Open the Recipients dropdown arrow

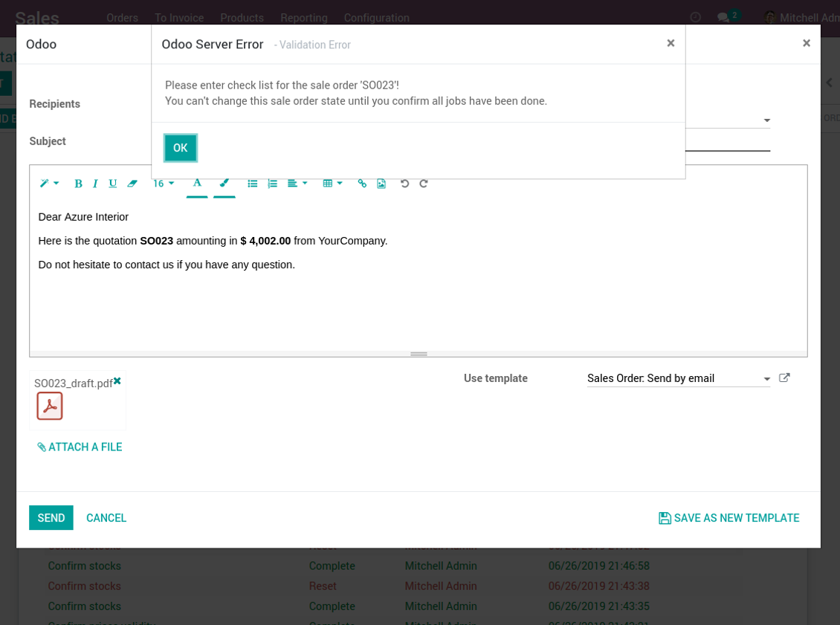pyautogui.click(x=767, y=120)
